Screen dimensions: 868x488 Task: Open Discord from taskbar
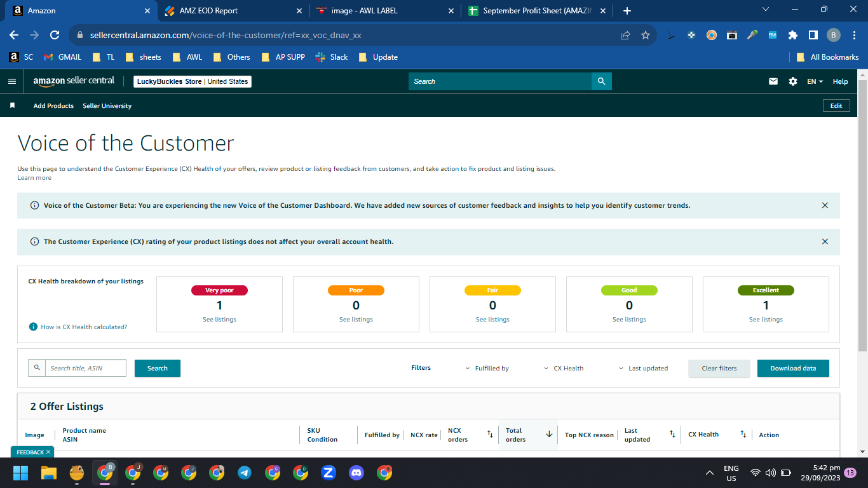356,473
